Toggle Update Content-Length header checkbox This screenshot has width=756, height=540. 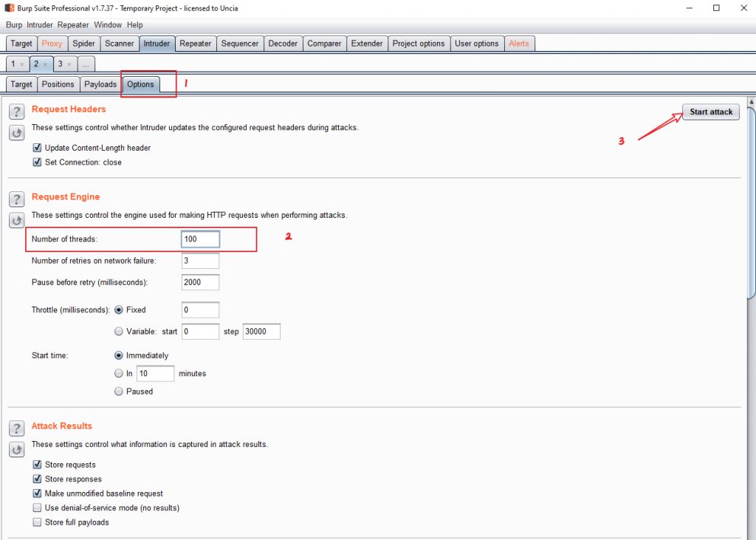37,148
